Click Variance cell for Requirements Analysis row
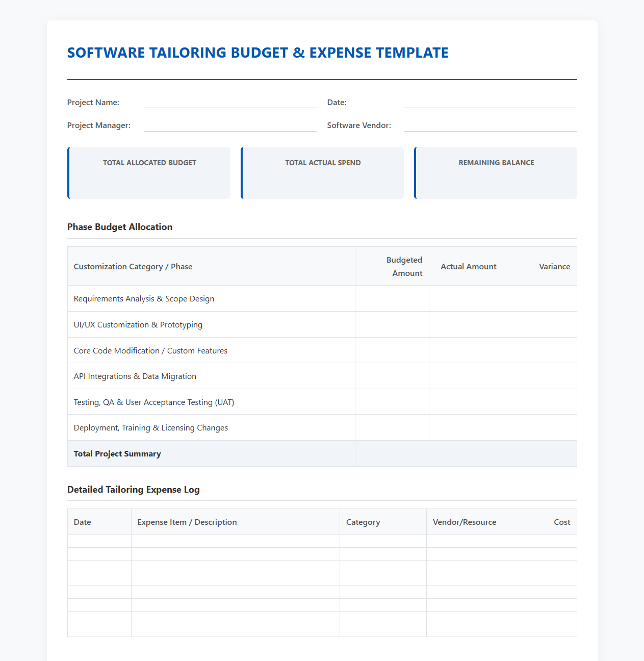 point(540,299)
